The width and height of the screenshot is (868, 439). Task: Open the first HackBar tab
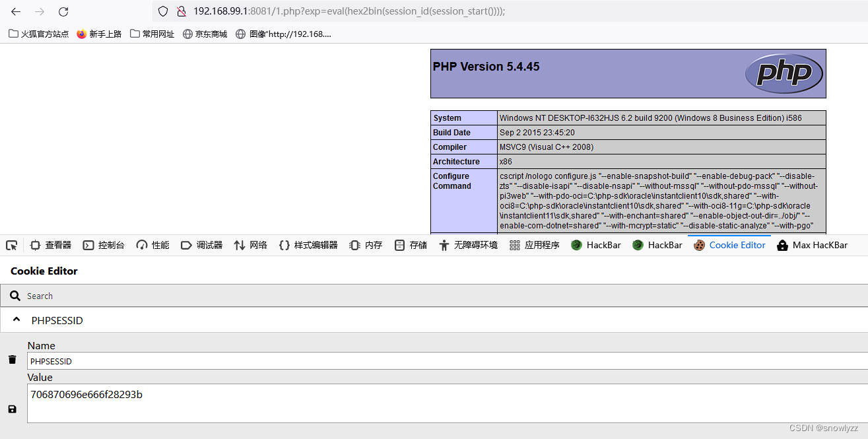pyautogui.click(x=596, y=245)
